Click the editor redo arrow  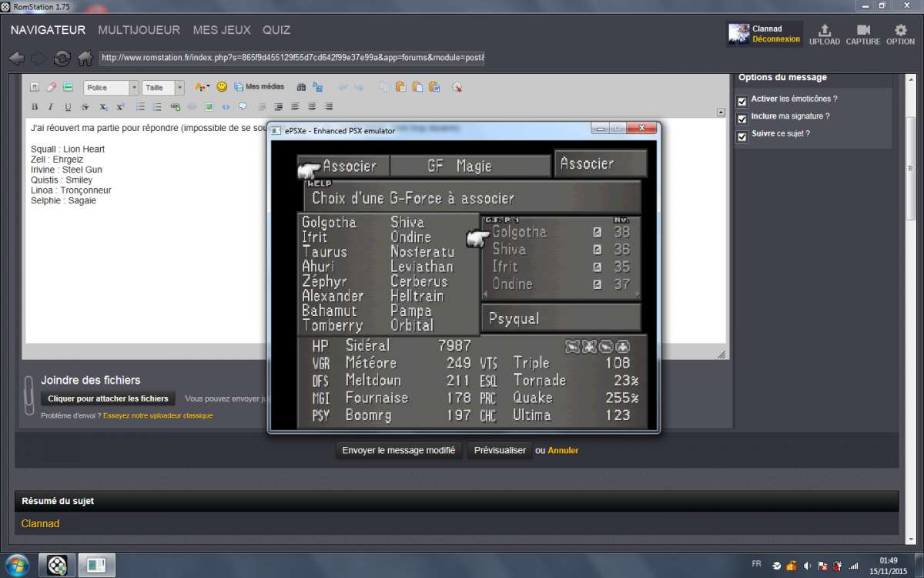(x=359, y=87)
